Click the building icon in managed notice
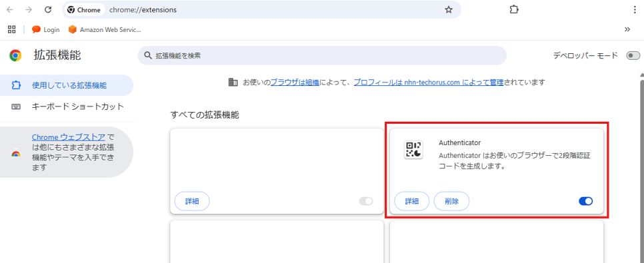The width and height of the screenshot is (644, 263). point(233,83)
